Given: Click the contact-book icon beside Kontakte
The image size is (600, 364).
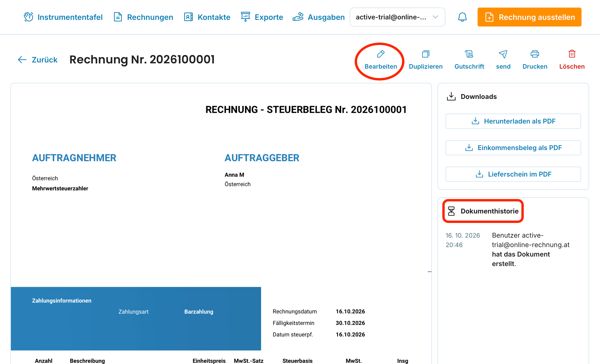Looking at the screenshot, I should 188,17.
